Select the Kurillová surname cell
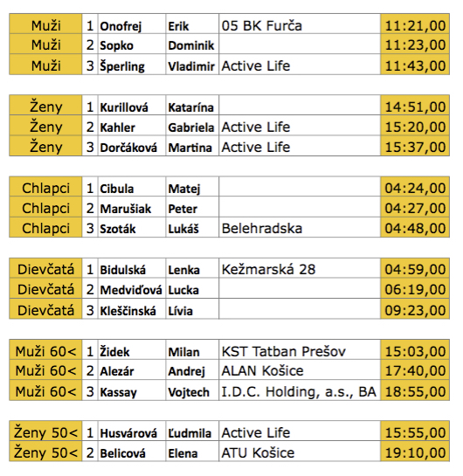Screen dimensions: 463x476 (x=132, y=105)
